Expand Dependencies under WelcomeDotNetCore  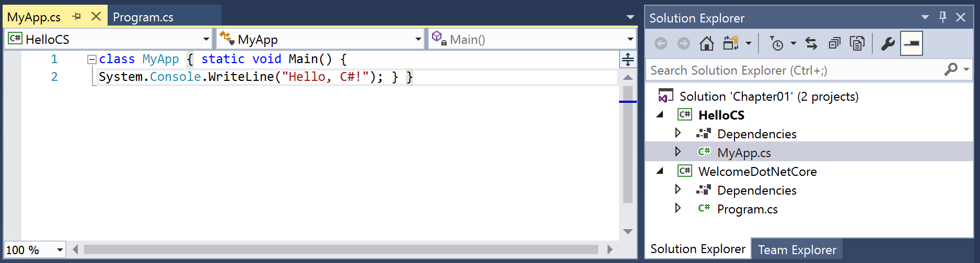point(678,189)
